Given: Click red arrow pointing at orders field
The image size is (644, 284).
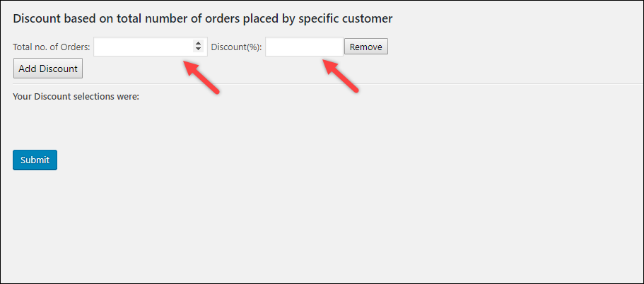Looking at the screenshot, I should click(201, 77).
